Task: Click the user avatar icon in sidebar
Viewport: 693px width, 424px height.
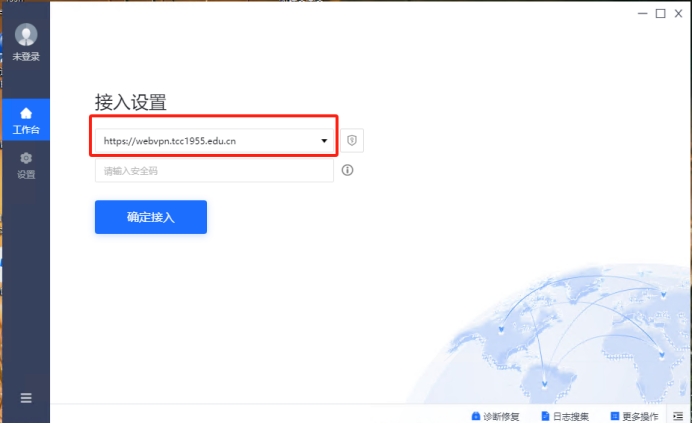Action: pyautogui.click(x=26, y=36)
